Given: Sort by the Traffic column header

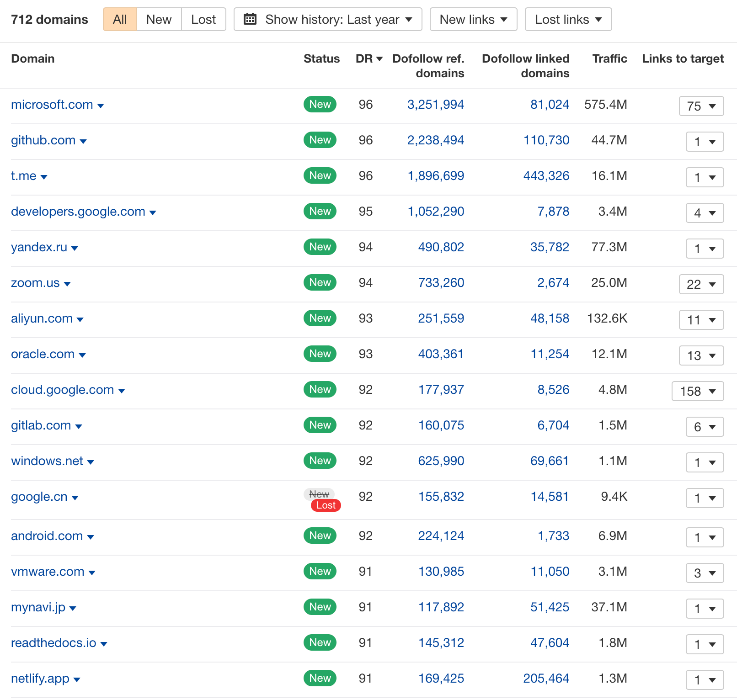Looking at the screenshot, I should coord(609,58).
